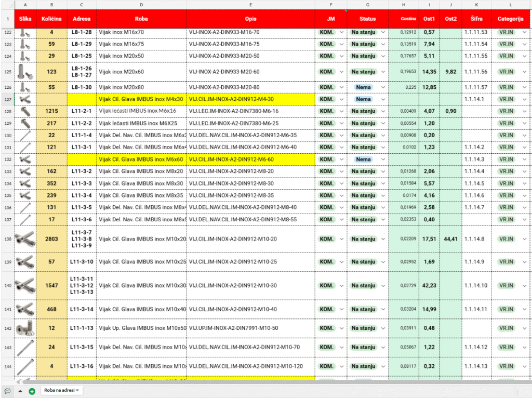Click the bolt image in row 125

(25, 72)
